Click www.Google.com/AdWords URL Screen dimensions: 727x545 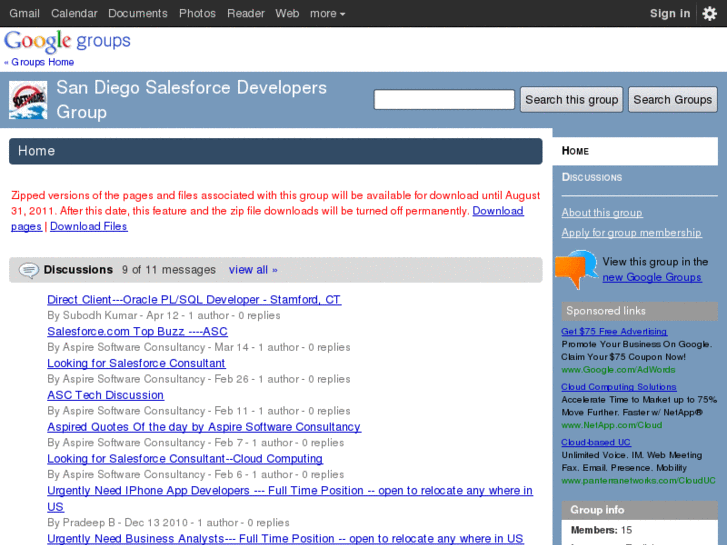point(618,370)
